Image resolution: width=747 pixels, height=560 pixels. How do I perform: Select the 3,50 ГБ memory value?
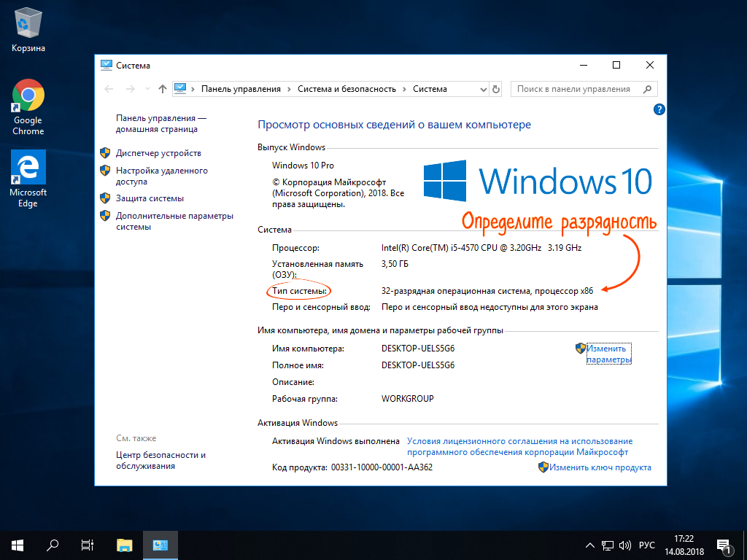[x=395, y=264]
